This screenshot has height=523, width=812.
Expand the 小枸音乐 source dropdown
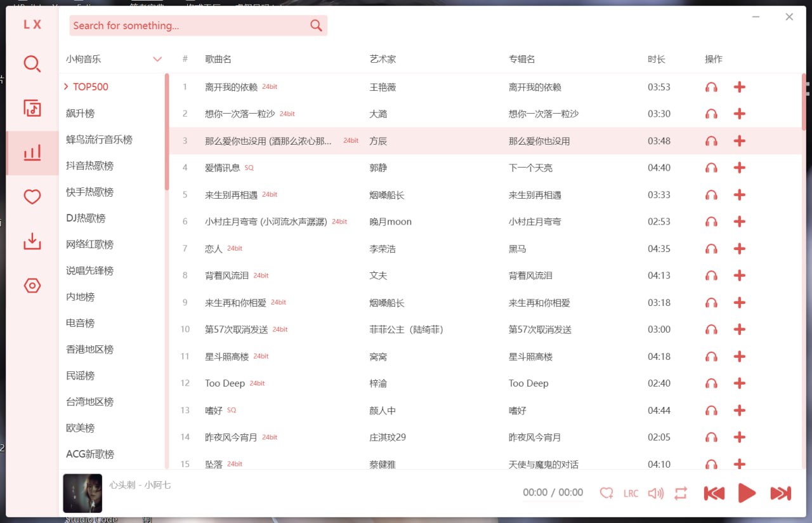point(157,59)
